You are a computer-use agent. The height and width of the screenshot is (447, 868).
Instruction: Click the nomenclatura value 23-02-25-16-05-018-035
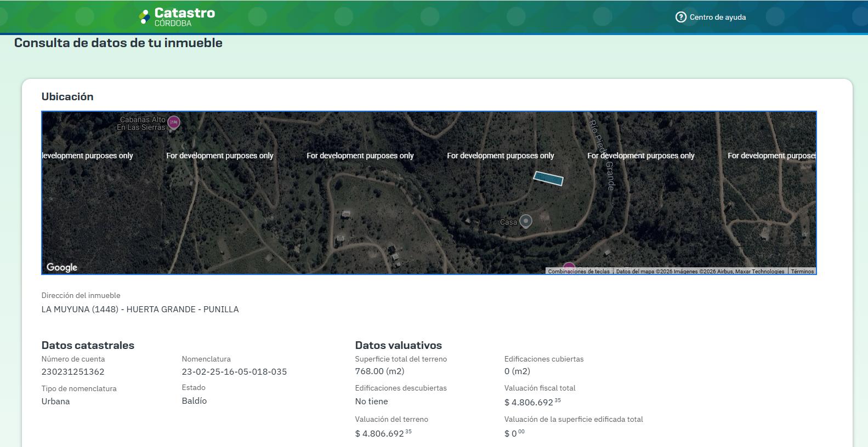tap(234, 371)
